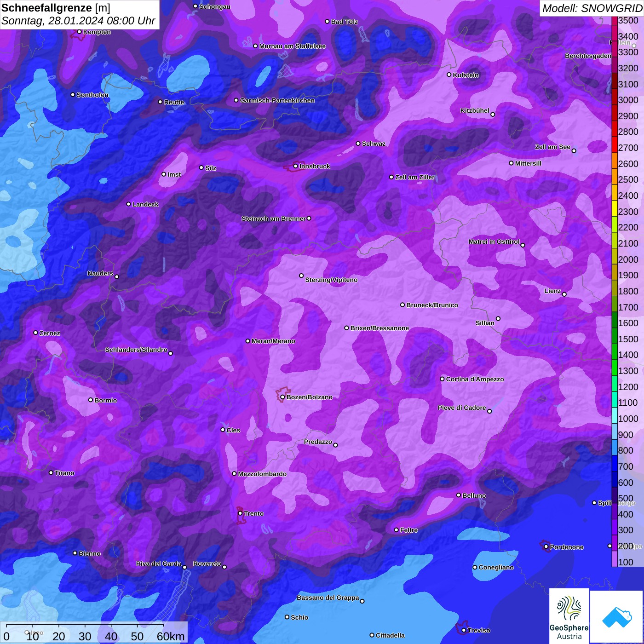Click the 700 blue legend swatch
The height and width of the screenshot is (644, 644).
coord(615,463)
